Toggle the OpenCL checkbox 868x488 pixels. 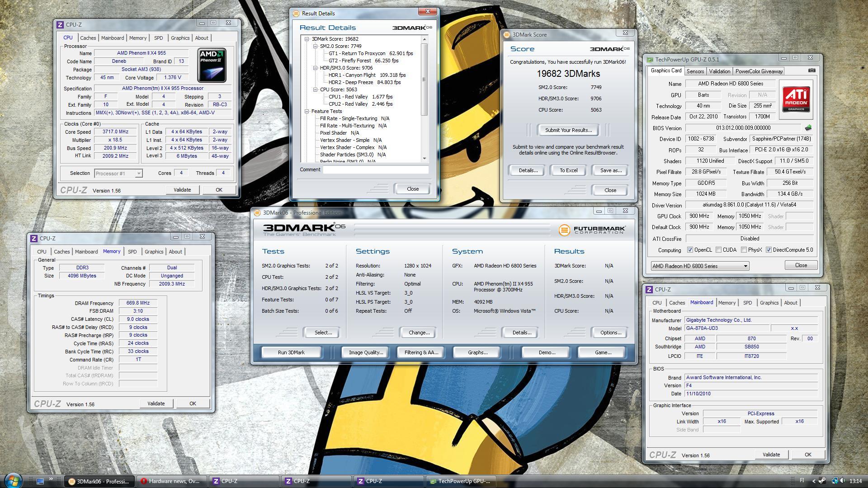tap(690, 250)
